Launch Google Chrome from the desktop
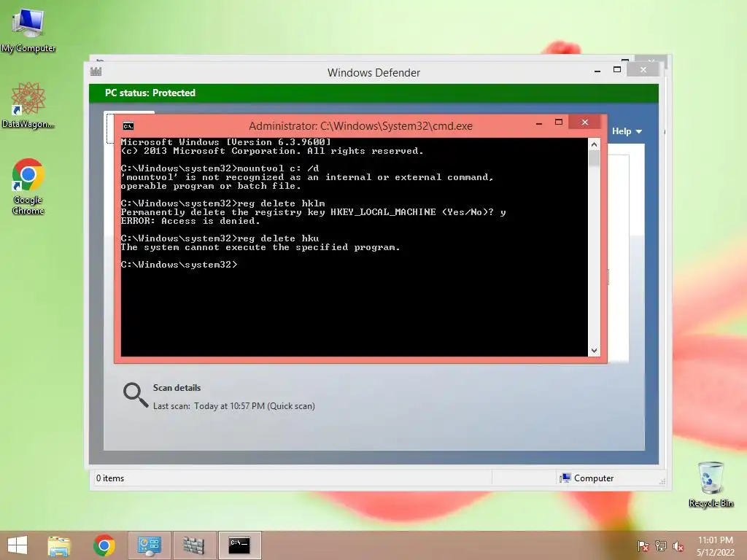The height and width of the screenshot is (560, 747). point(28,187)
